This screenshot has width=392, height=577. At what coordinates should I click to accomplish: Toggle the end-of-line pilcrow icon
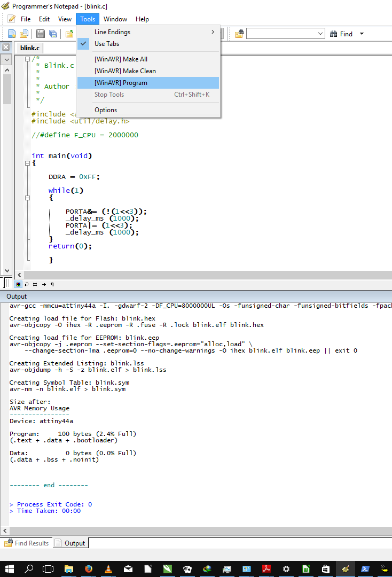[x=52, y=284]
